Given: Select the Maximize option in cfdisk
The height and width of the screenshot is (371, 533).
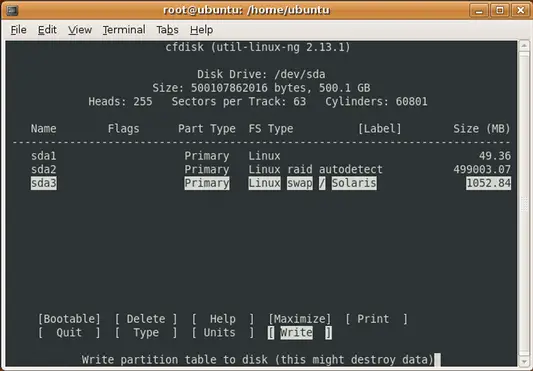Looking at the screenshot, I should point(299,319).
